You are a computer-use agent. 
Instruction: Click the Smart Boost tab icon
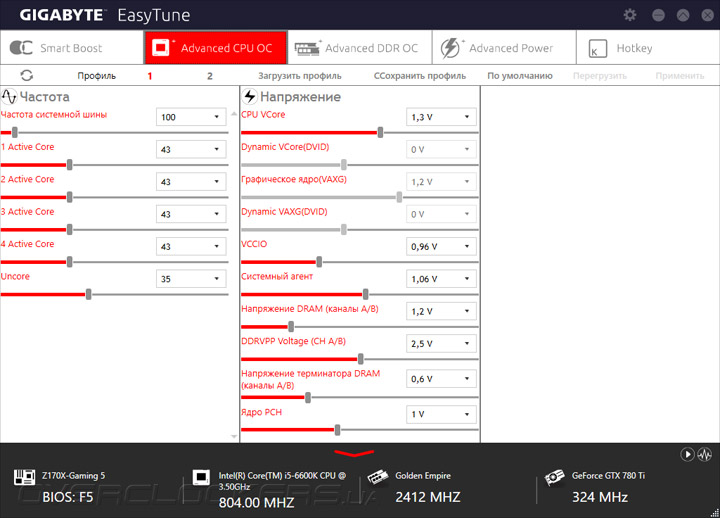21,47
